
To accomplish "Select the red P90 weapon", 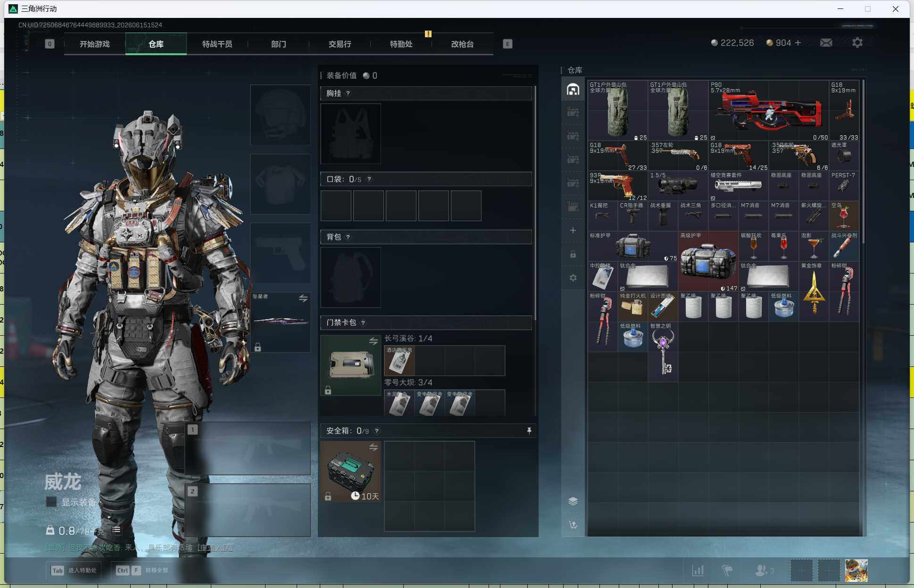I will coord(768,111).
